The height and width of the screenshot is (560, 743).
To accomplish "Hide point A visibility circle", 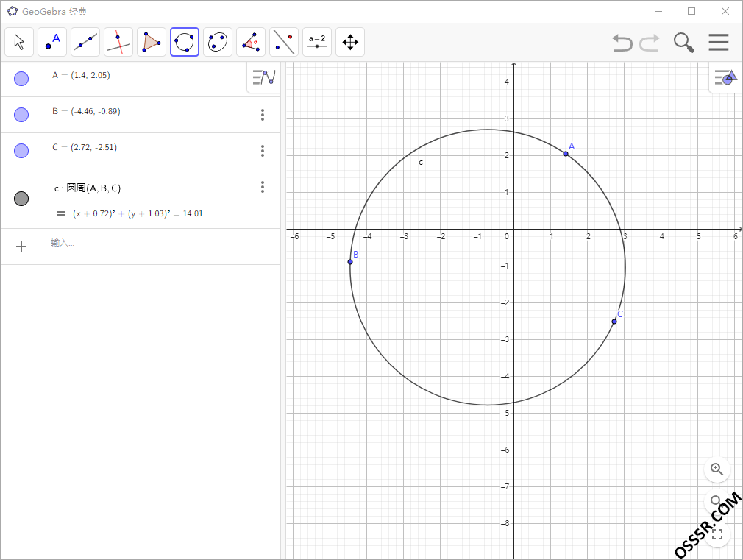I will [21, 79].
